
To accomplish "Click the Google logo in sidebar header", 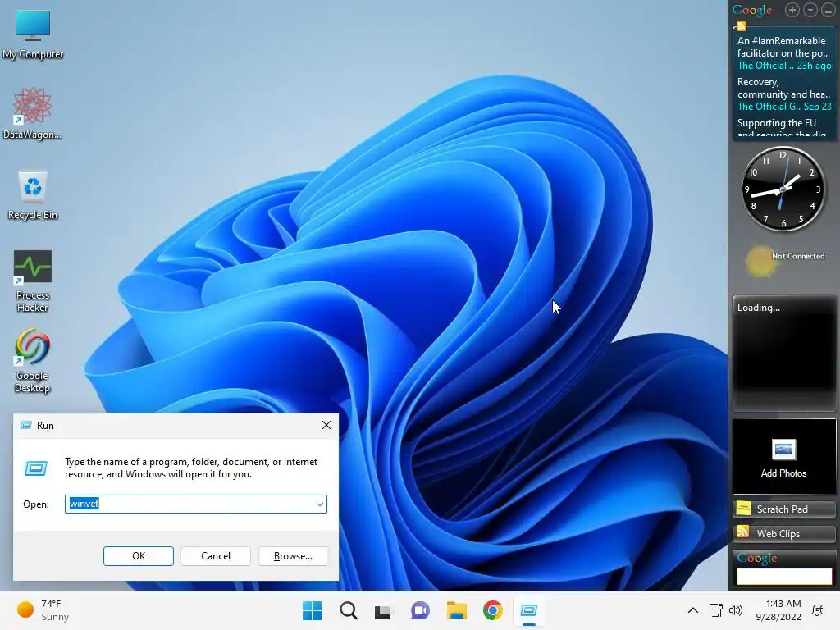I will tap(752, 10).
